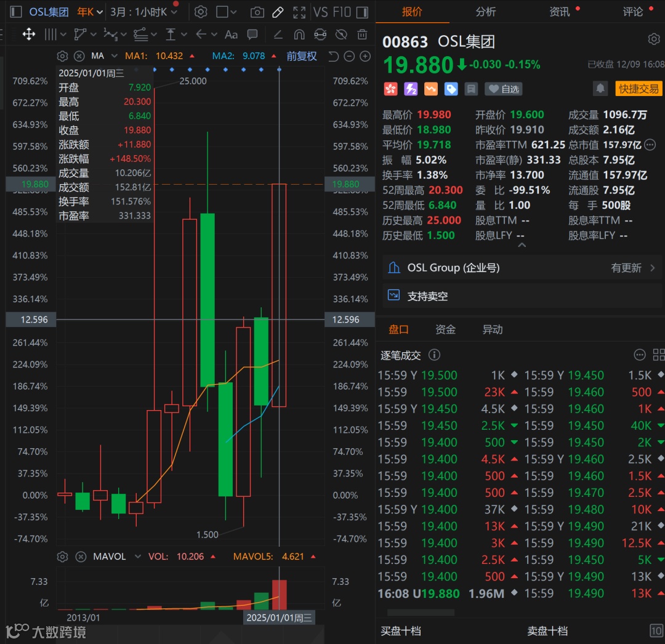Click the orange chart trend badge

tap(431, 89)
